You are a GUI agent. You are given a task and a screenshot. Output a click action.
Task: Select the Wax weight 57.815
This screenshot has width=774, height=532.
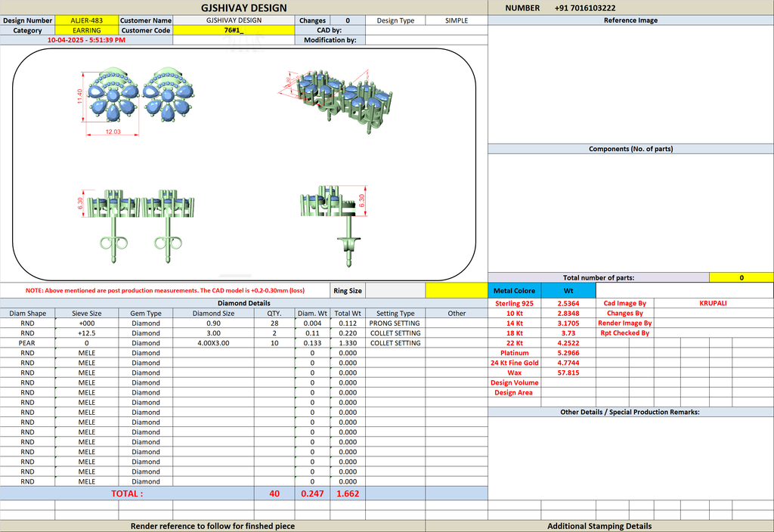pyautogui.click(x=568, y=373)
